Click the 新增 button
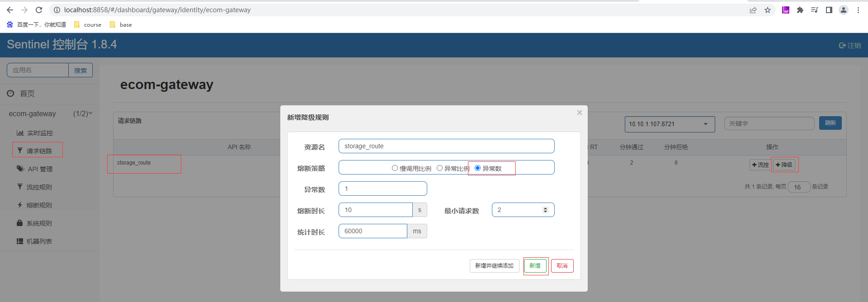The image size is (868, 302). coord(535,266)
